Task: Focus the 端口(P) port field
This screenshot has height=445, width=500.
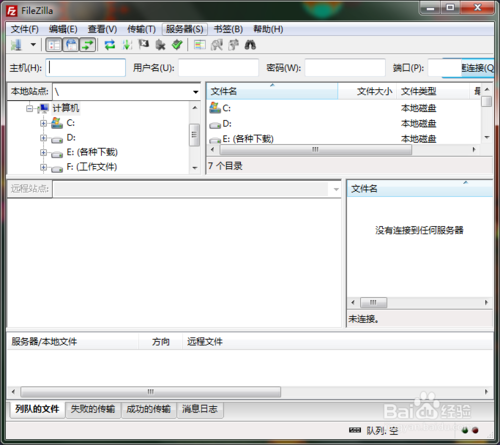Action: 445,68
